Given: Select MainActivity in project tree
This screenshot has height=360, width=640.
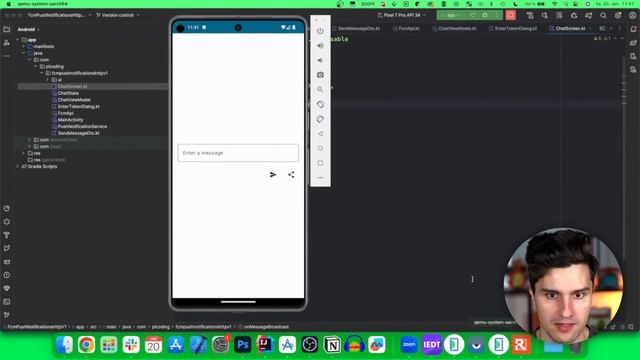Looking at the screenshot, I should click(67, 120).
